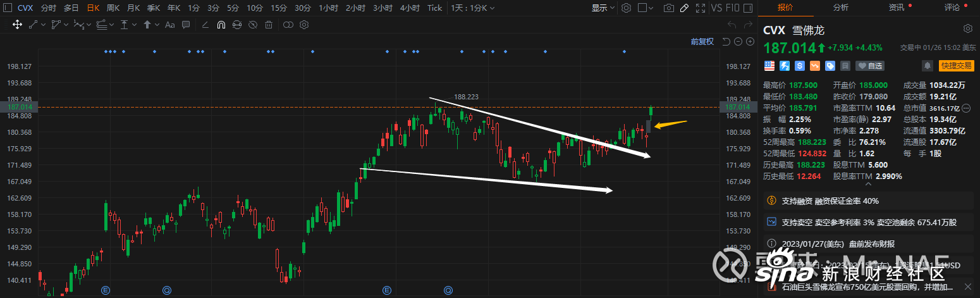
Task: Click the blue lightning badge icon
Action: coord(785,65)
